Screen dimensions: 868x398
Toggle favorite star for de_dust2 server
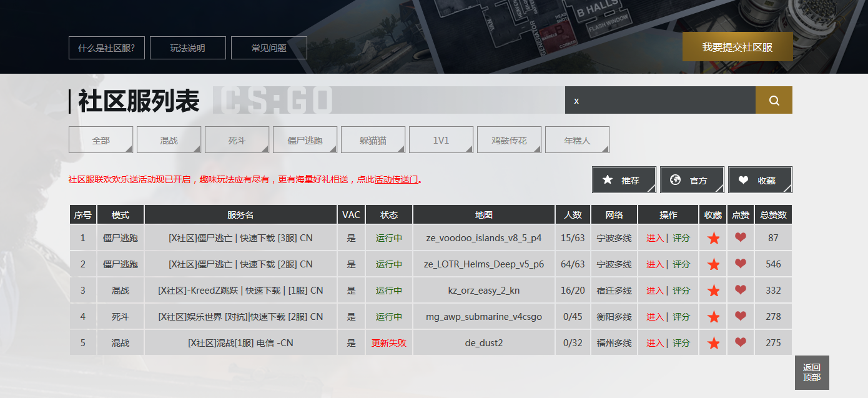tap(713, 343)
